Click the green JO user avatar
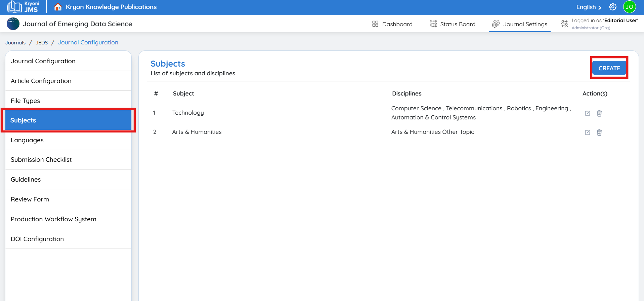Screen dimensions: 644x301 tap(629, 7)
